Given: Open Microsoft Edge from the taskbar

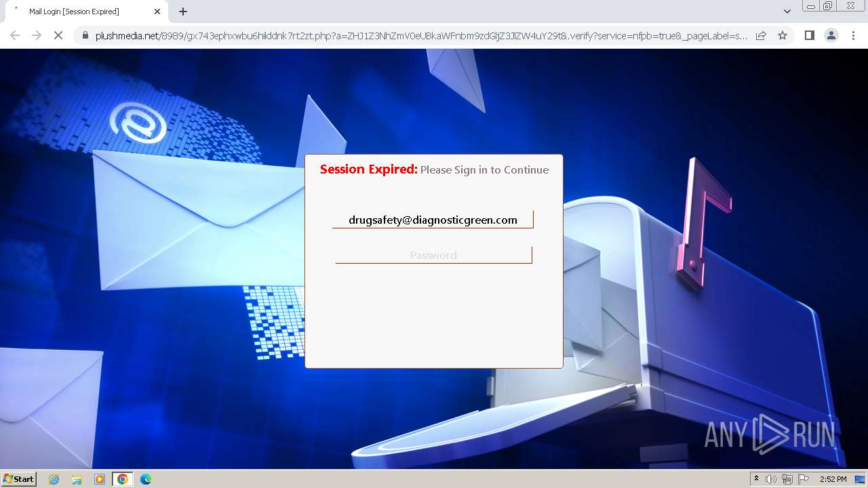Looking at the screenshot, I should tap(145, 479).
